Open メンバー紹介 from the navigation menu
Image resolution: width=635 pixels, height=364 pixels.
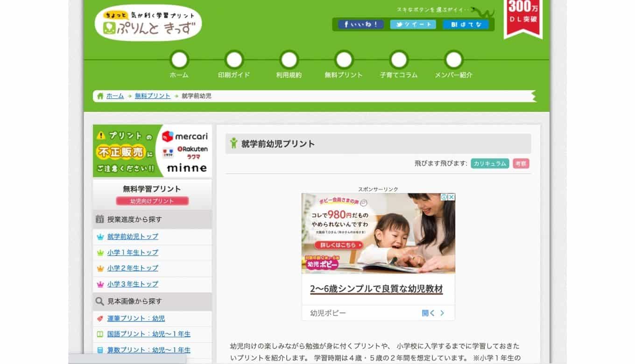(x=452, y=74)
